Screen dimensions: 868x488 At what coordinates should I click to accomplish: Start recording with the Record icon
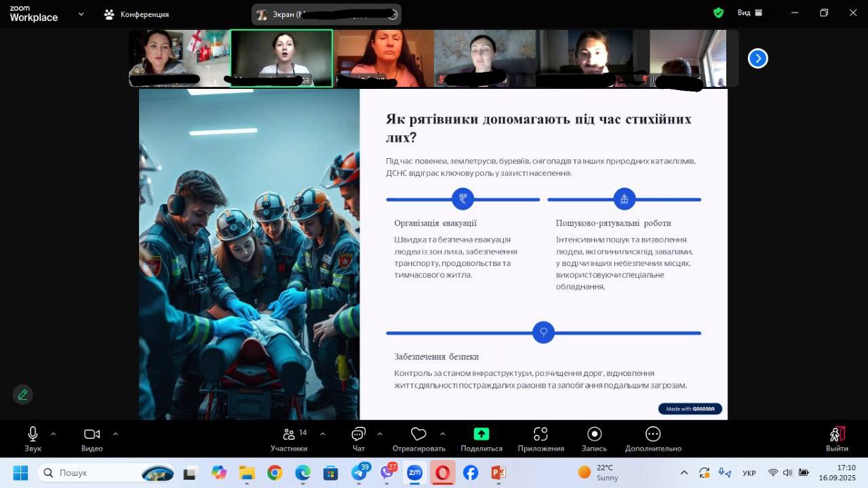click(594, 434)
